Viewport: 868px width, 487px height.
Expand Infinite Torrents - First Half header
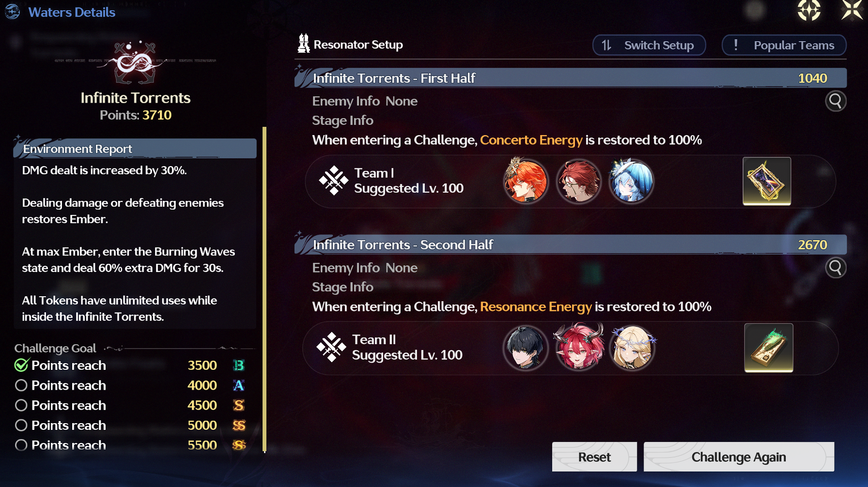point(571,78)
